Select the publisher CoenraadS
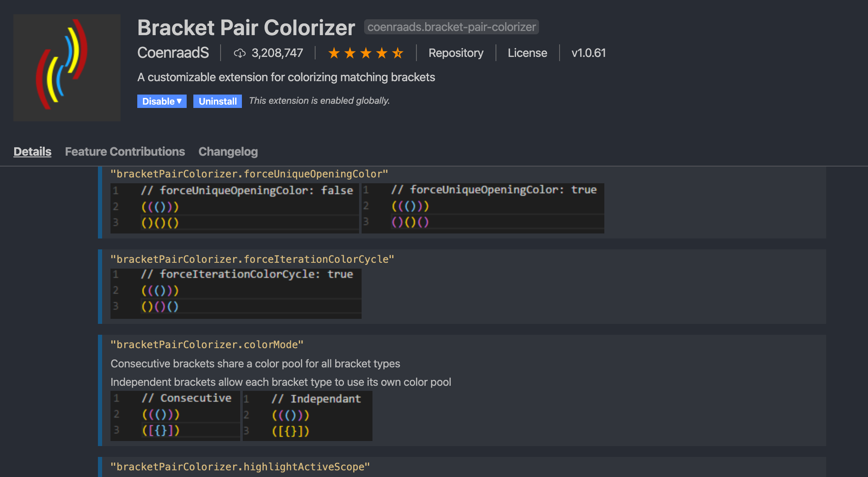Viewport: 868px width, 477px height. click(173, 53)
